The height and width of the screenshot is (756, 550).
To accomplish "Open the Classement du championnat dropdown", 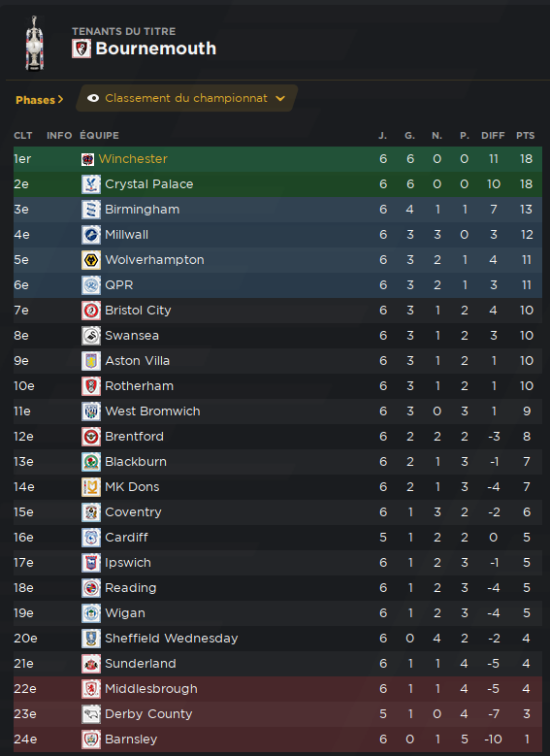I will tap(187, 98).
